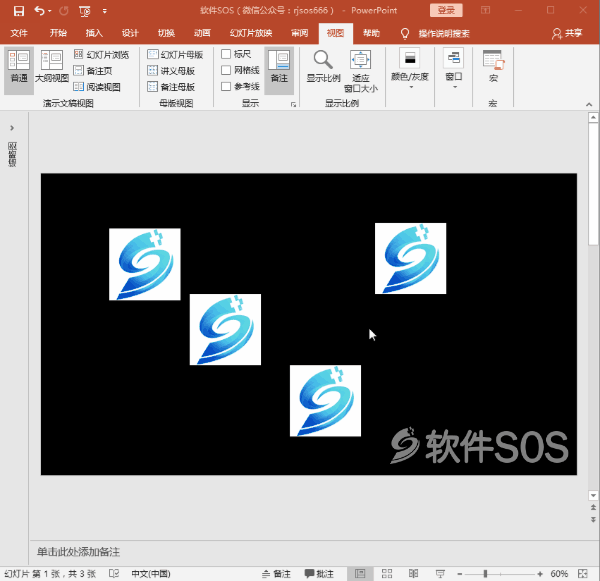Open 幻灯片母版 slide master

click(x=175, y=54)
